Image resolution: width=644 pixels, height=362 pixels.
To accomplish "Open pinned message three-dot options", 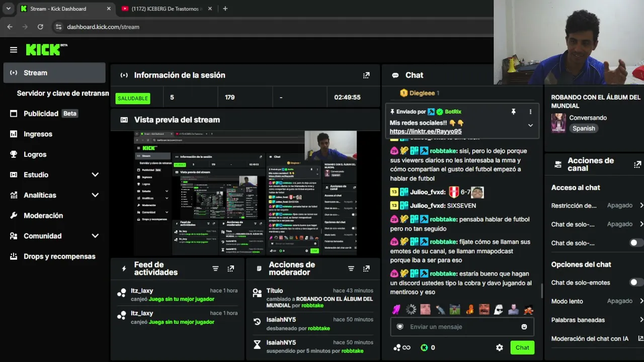I will (x=530, y=112).
